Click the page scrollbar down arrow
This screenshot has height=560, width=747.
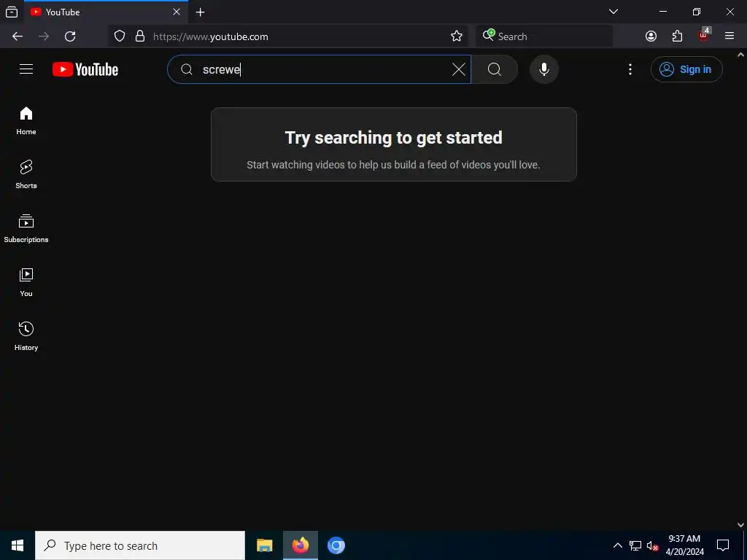(x=741, y=525)
